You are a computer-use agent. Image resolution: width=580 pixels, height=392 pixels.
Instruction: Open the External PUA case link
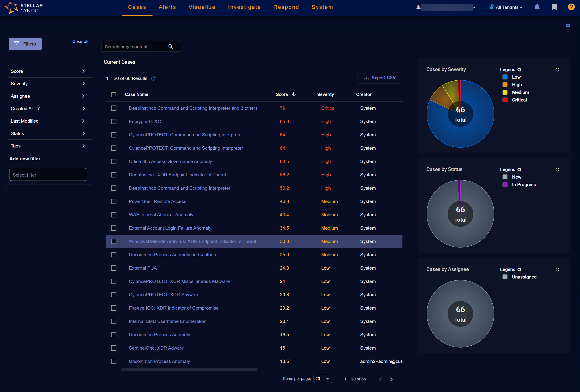pyautogui.click(x=143, y=268)
